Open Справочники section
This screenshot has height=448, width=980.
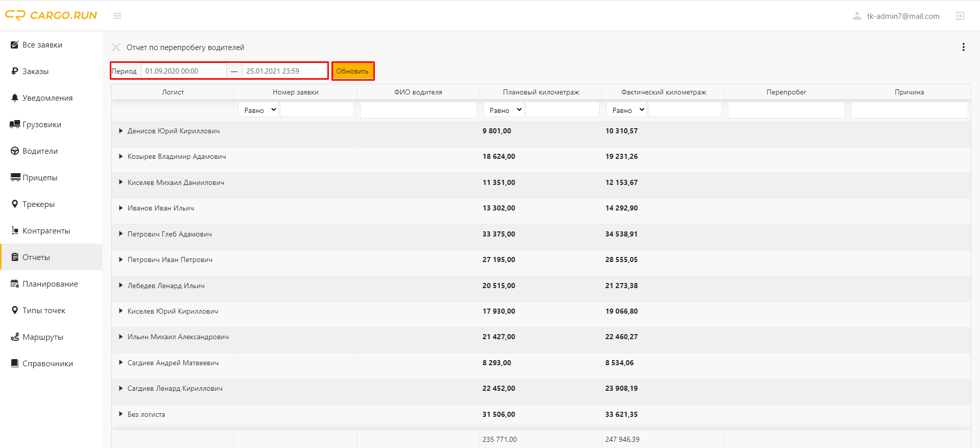pos(51,363)
